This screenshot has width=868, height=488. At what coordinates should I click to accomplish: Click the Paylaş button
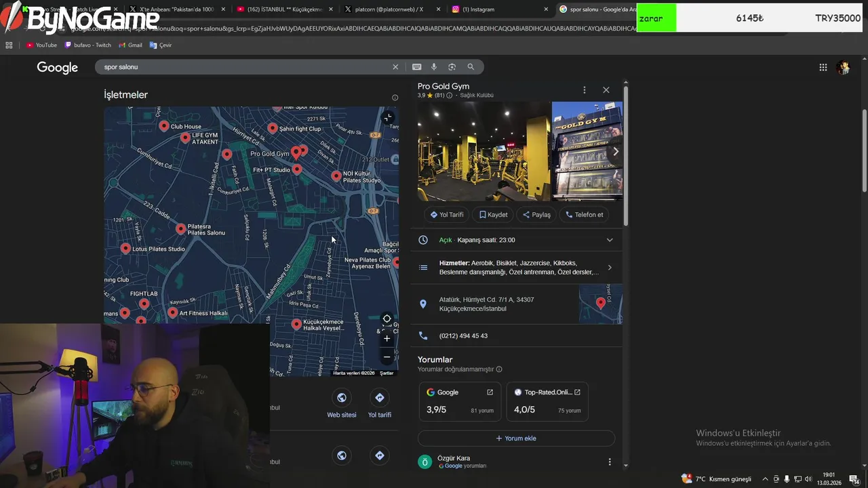536,215
